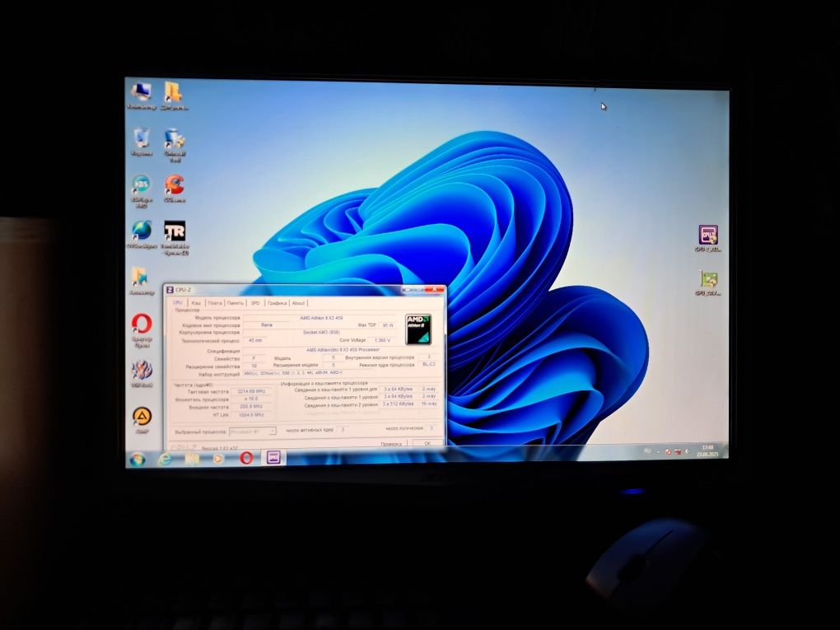Click the CPU-Z title bar Z icon

click(170, 290)
